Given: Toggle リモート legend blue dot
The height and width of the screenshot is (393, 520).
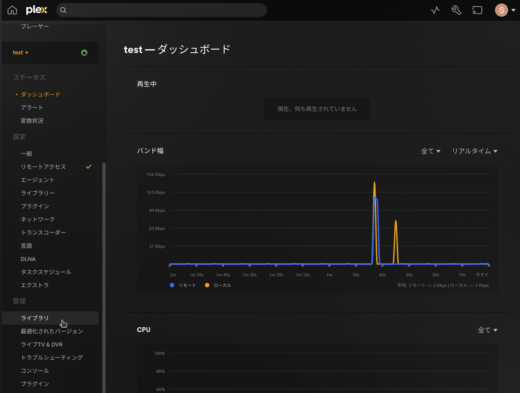Looking at the screenshot, I should pos(172,285).
